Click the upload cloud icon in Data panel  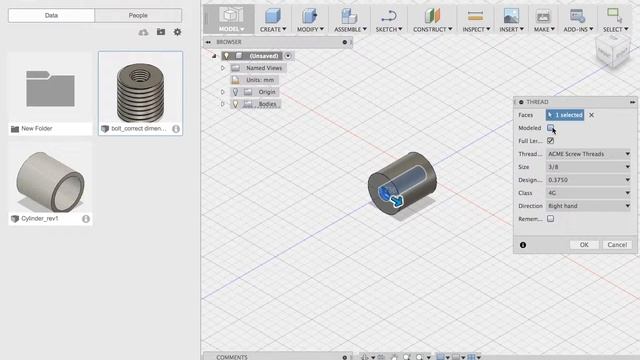point(143,32)
